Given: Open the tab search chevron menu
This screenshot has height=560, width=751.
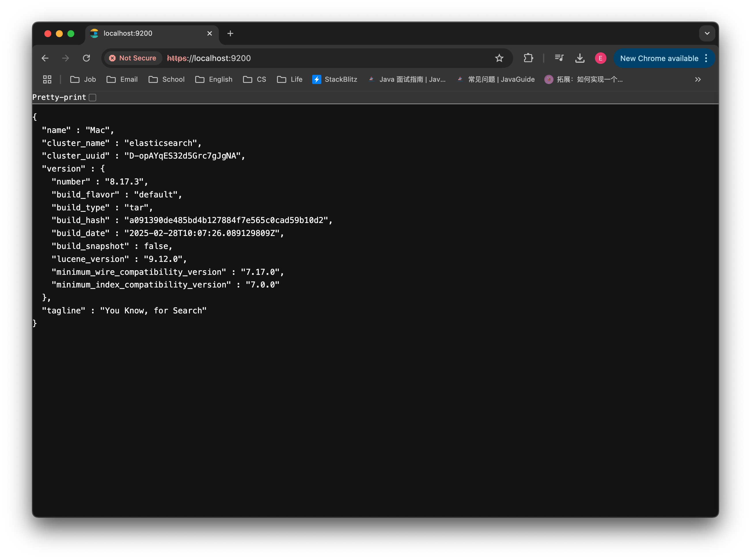Looking at the screenshot, I should [707, 33].
